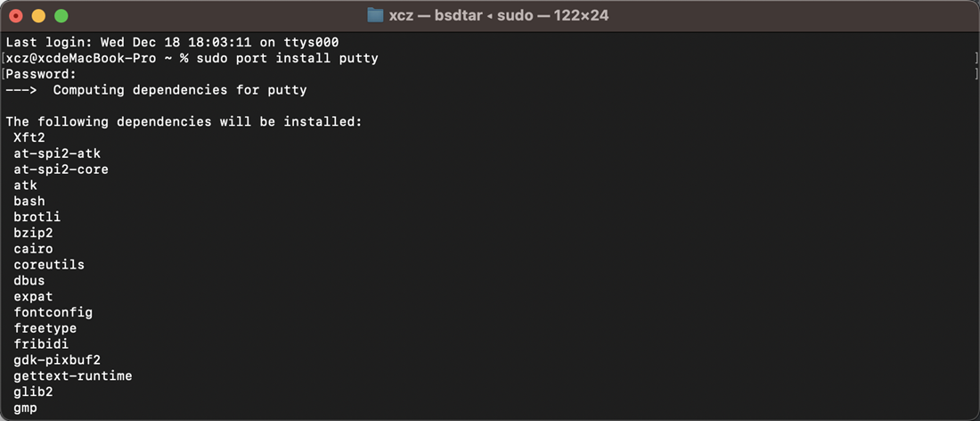Screen dimensions: 980x421
Task: Click the window title text "xcz — bsdtar"
Action: (x=436, y=16)
